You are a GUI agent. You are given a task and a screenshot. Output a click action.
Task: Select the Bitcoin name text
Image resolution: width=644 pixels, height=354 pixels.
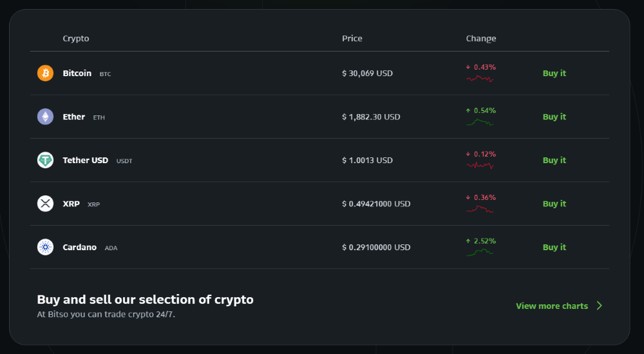[x=77, y=73]
